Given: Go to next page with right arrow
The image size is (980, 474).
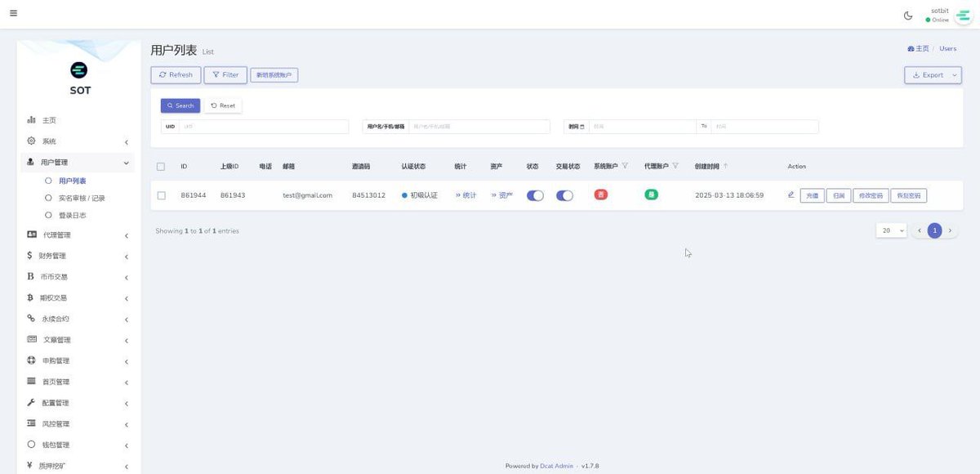Looking at the screenshot, I should (950, 231).
